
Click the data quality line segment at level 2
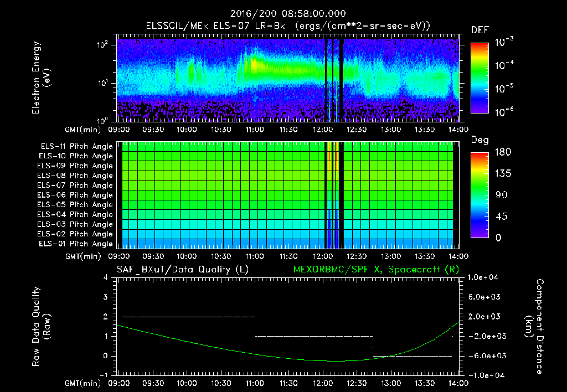(189, 317)
